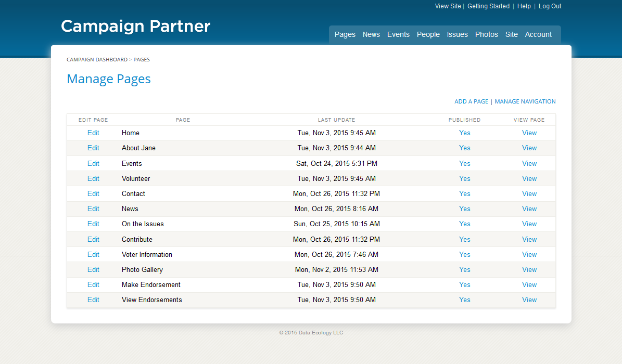Switch to the News tab

(371, 34)
